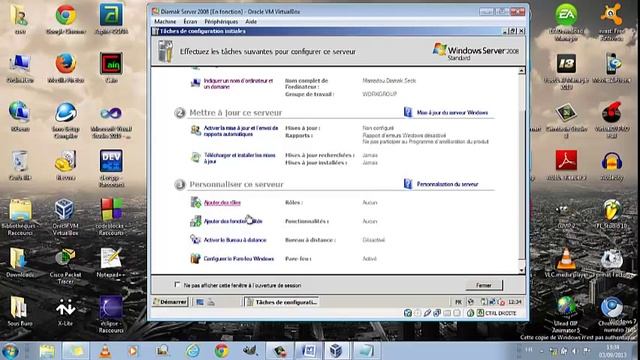Open 'Mise à jour du serveur Windows' help link
The height and width of the screenshot is (360, 640).
click(x=452, y=113)
